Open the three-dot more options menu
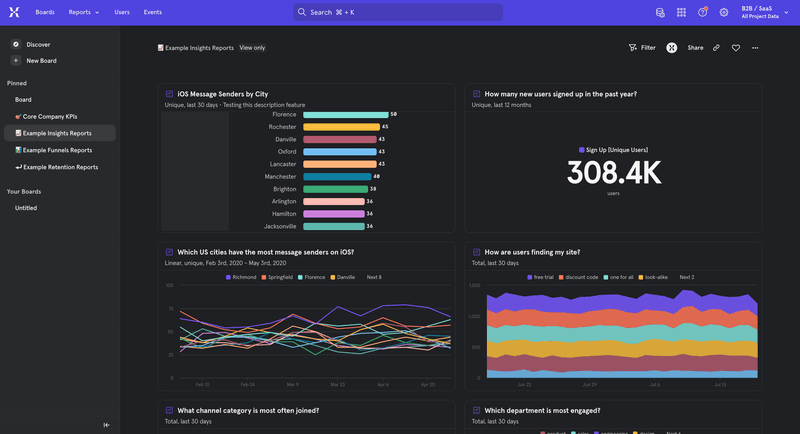The image size is (800, 434). coord(755,48)
